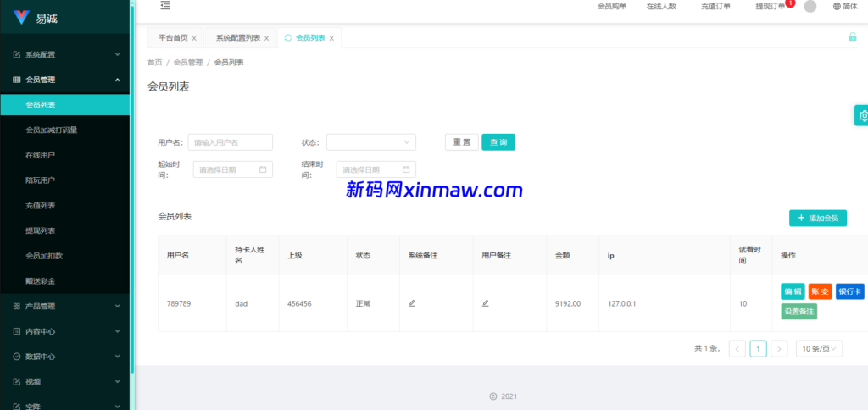
Task: Collapse the 会员管理 sidebar menu
Action: tap(64, 80)
